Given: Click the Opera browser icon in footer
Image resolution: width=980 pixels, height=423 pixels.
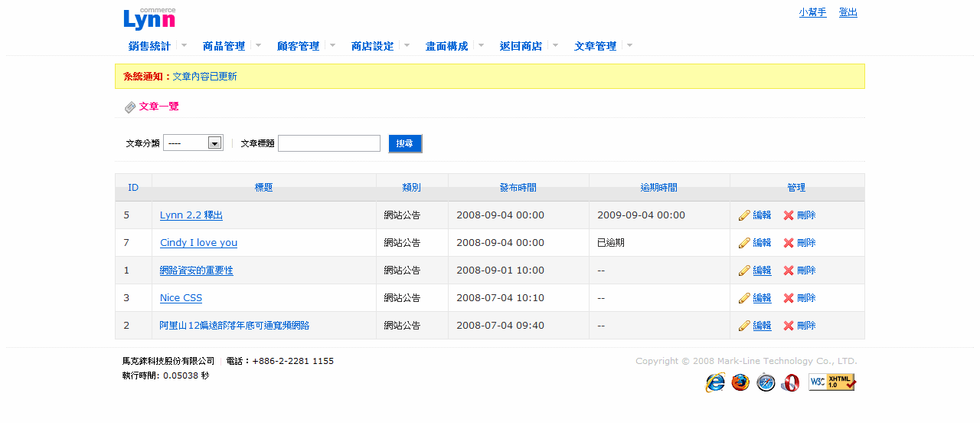Looking at the screenshot, I should point(790,382).
